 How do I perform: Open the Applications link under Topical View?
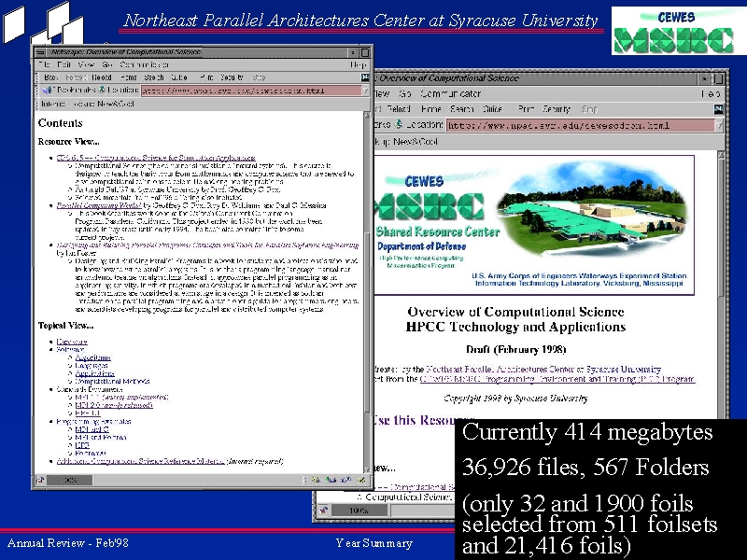(95, 373)
